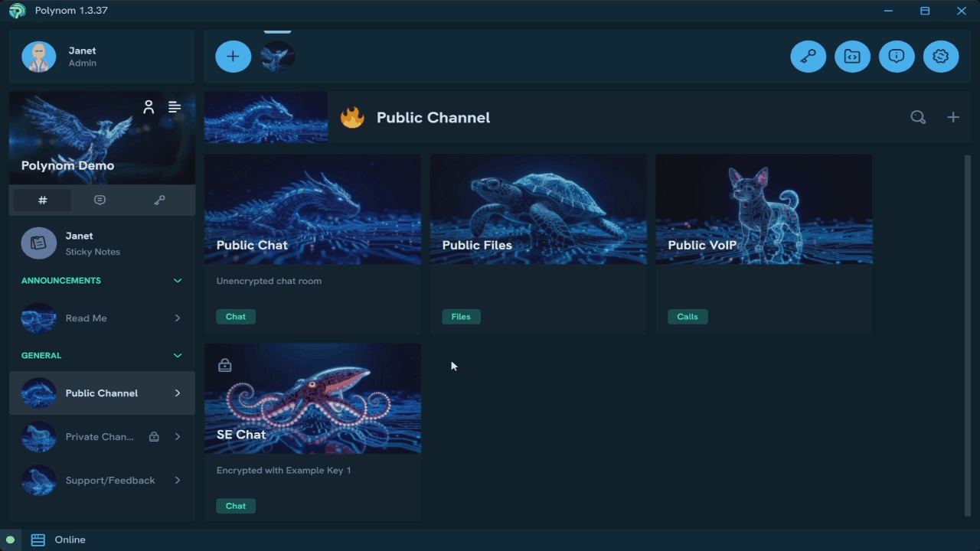Click the search icon in Public Channel header
Image resolution: width=980 pixels, height=551 pixels.
(917, 117)
